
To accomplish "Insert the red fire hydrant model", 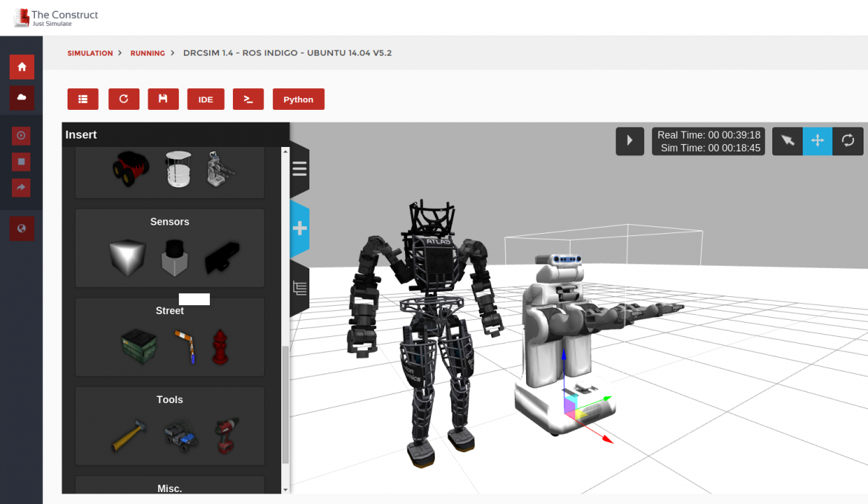I will (220, 347).
